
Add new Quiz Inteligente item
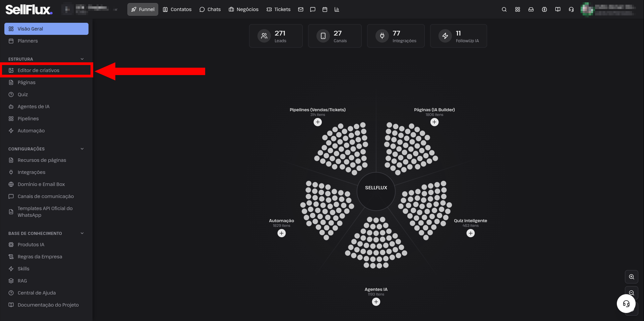coord(471,233)
